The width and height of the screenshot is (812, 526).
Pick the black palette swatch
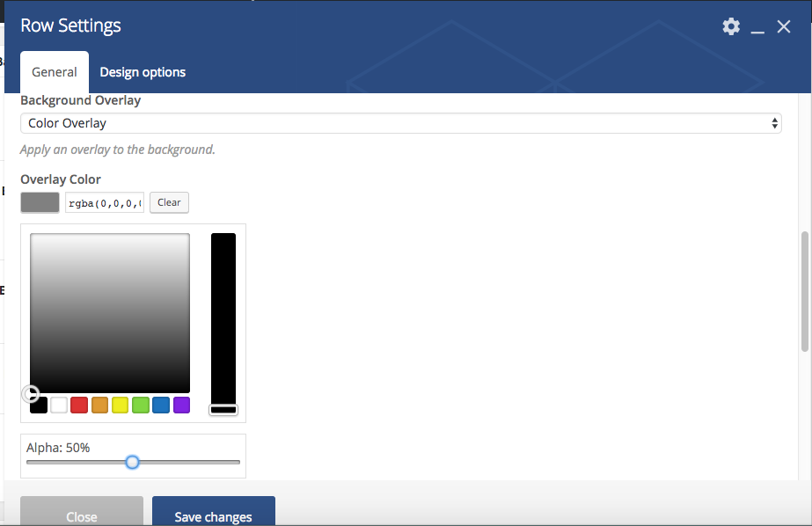(39, 405)
